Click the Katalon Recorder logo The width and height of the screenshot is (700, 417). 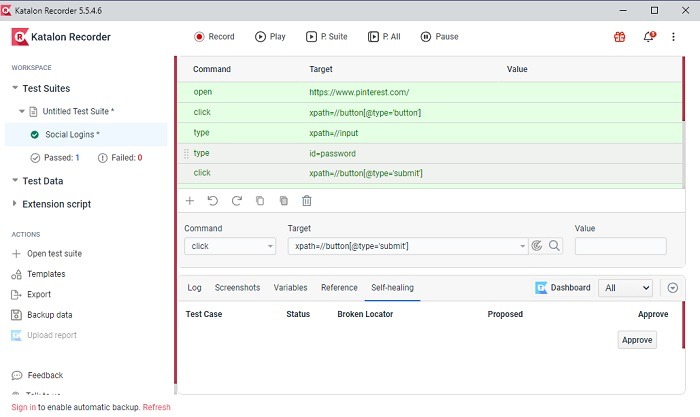coord(20,37)
